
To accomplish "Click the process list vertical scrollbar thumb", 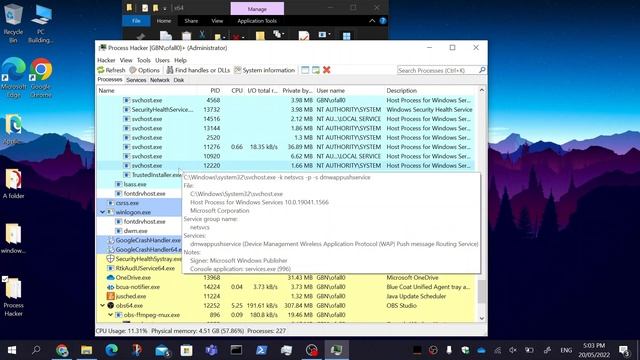I will (482, 291).
